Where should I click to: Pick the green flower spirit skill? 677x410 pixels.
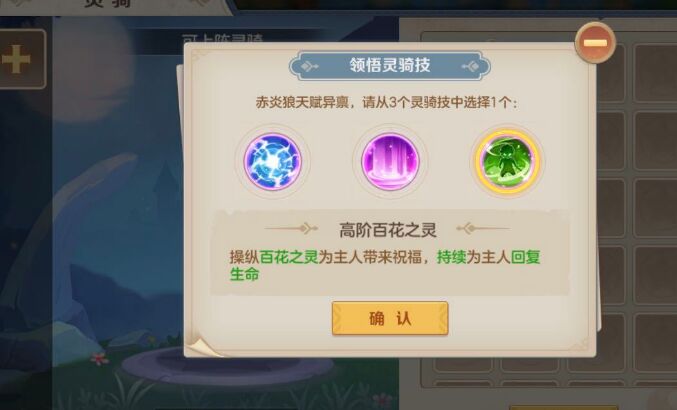[x=507, y=162]
